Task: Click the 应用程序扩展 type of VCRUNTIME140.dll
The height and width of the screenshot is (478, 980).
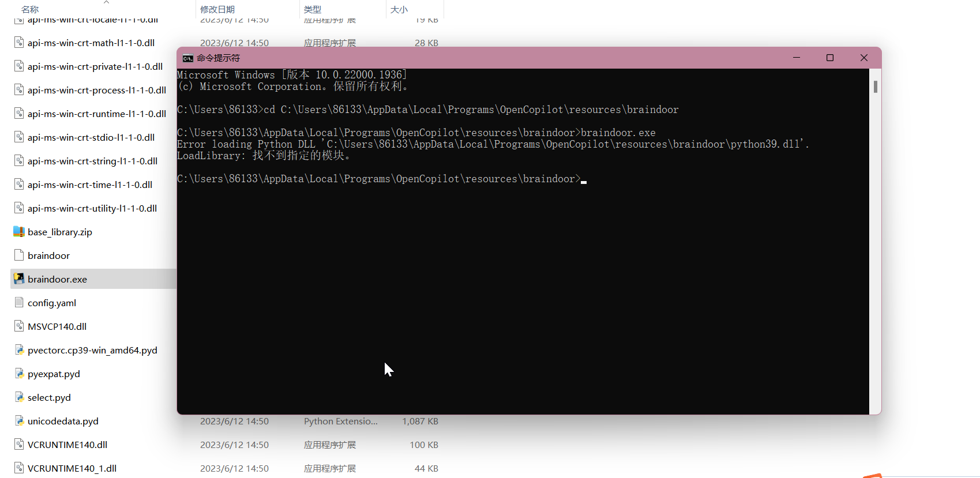Action: click(330, 445)
